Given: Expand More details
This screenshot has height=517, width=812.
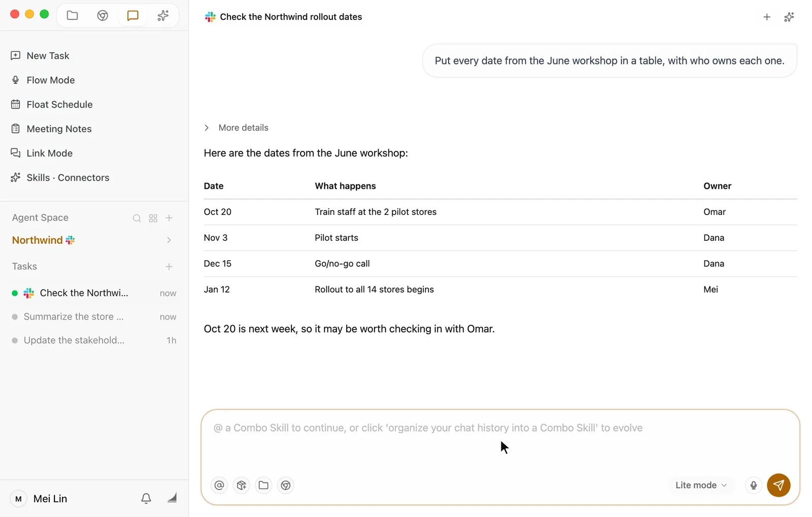Looking at the screenshot, I should (236, 127).
